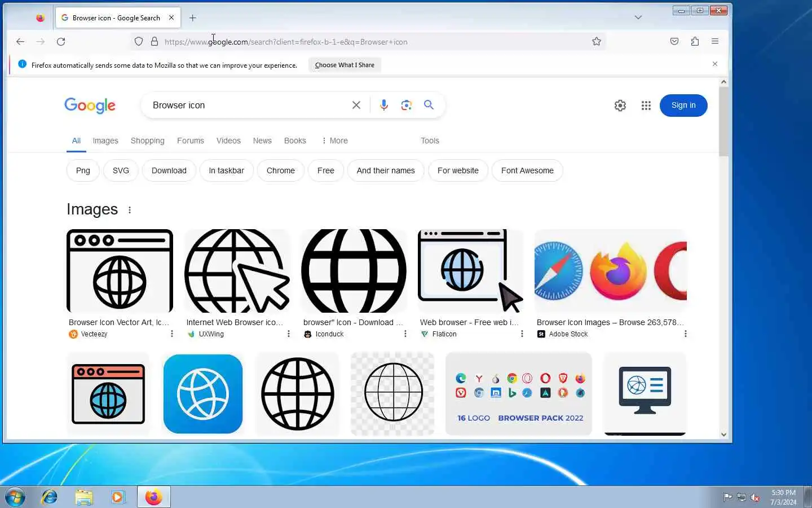Open the pinned Firefox tab
This screenshot has height=508, width=812.
coord(40,17)
